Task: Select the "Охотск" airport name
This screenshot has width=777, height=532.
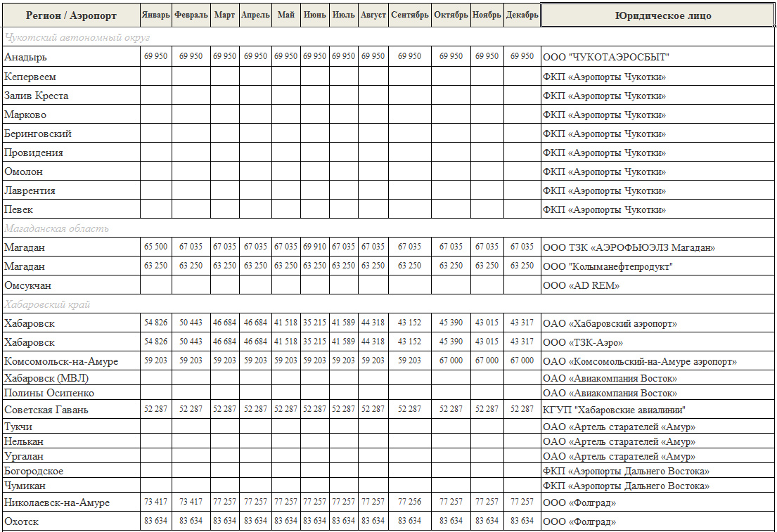Action: click(21, 521)
